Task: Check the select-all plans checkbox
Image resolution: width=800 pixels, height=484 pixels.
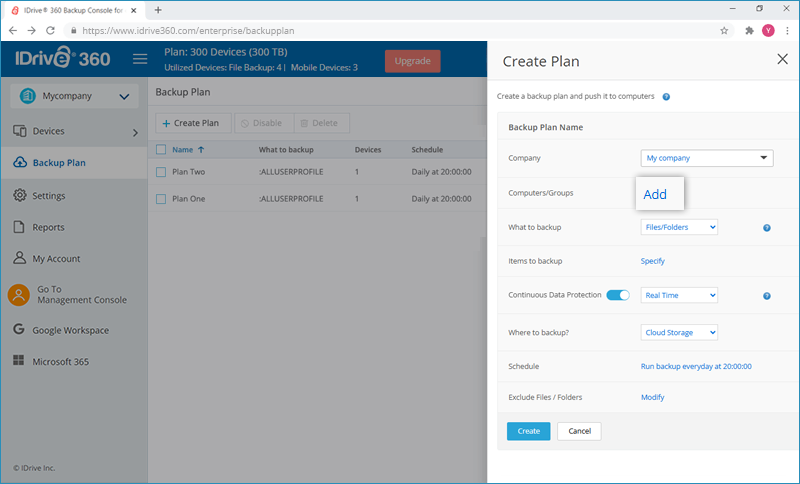Action: [161, 149]
